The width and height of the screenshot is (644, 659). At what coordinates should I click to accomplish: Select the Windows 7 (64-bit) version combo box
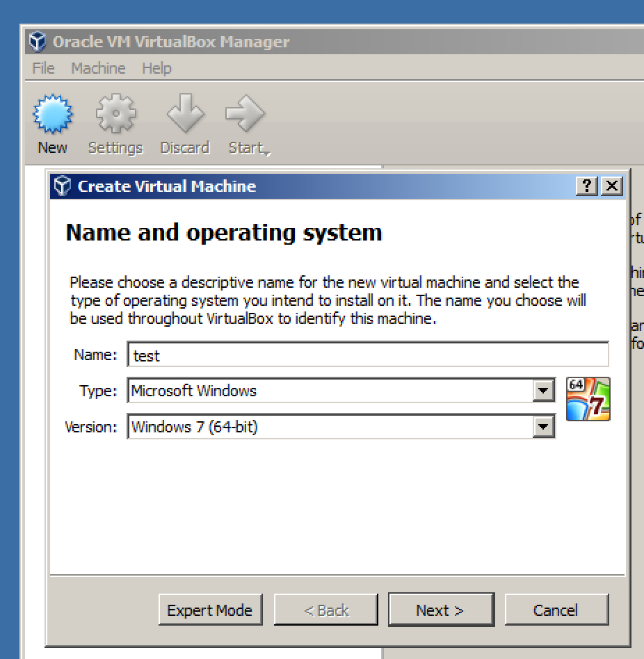pyautogui.click(x=341, y=427)
